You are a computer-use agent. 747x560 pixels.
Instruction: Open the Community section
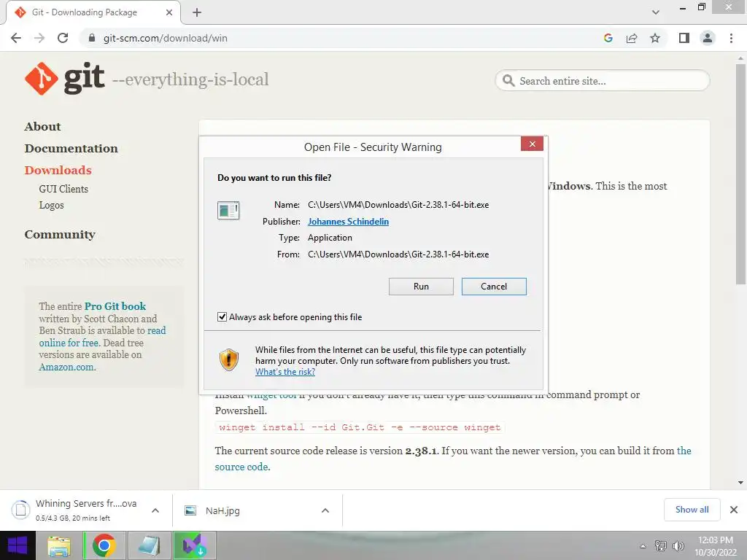pos(60,234)
